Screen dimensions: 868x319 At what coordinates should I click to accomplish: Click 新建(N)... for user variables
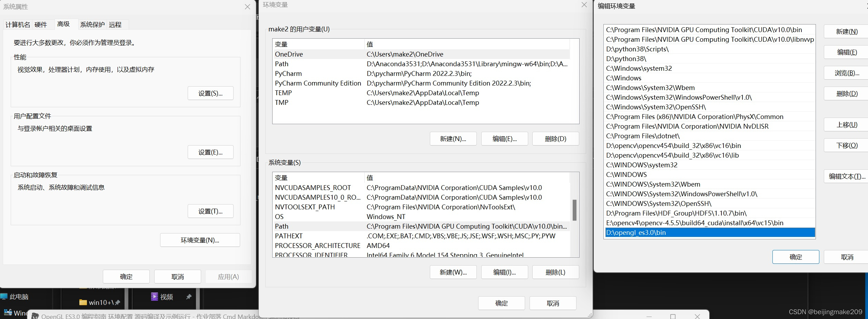point(453,139)
